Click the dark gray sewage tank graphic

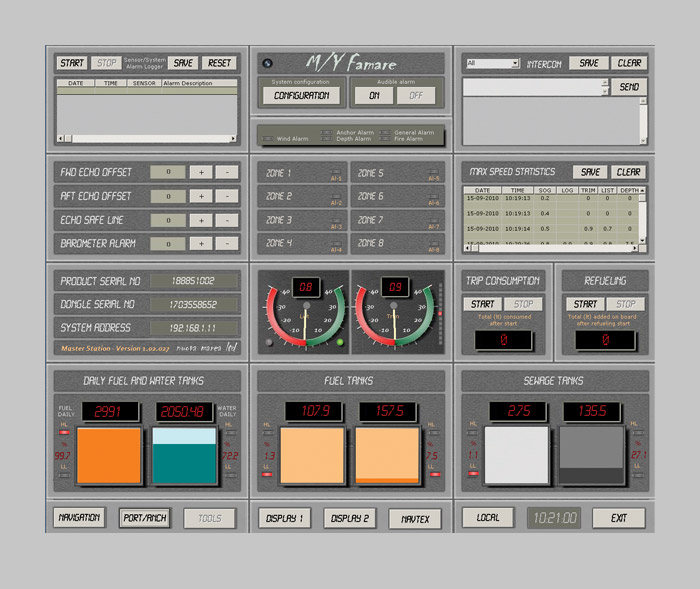[x=591, y=455]
